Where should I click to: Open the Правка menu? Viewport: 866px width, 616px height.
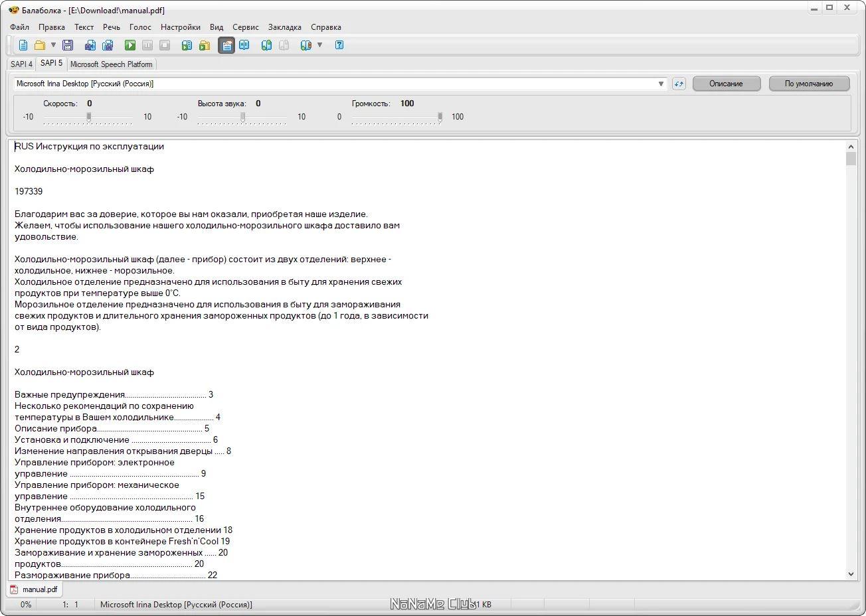pyautogui.click(x=52, y=27)
